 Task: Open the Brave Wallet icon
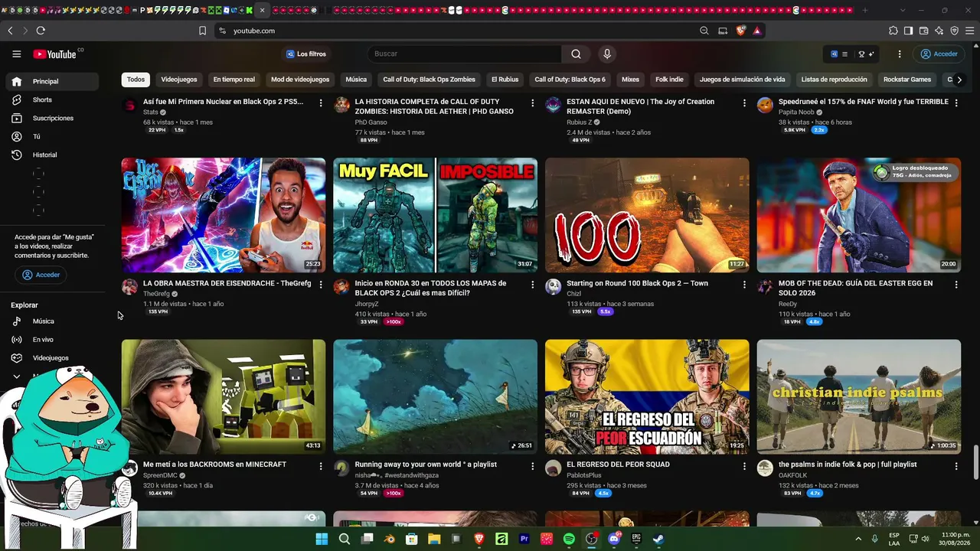(x=924, y=31)
